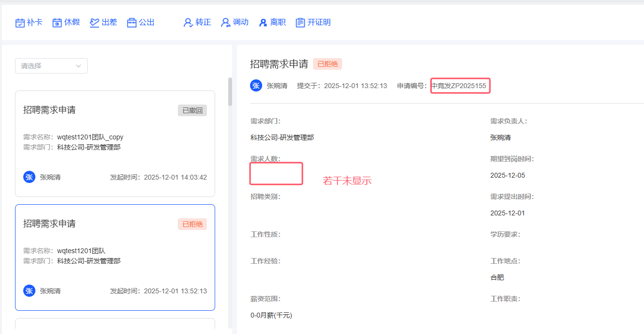Image resolution: width=644 pixels, height=334 pixels.
Task: Click the 开证明 menu label
Action: pyautogui.click(x=319, y=22)
